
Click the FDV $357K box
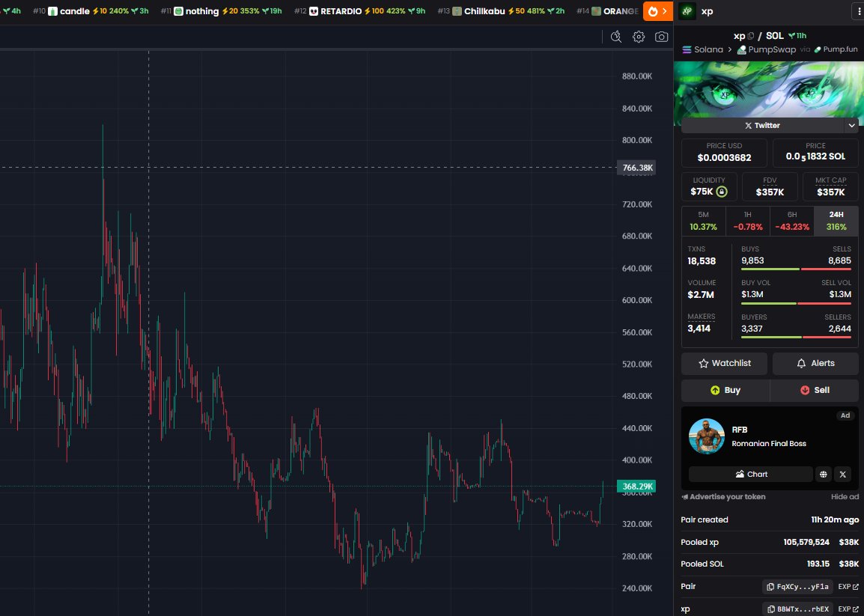(770, 187)
